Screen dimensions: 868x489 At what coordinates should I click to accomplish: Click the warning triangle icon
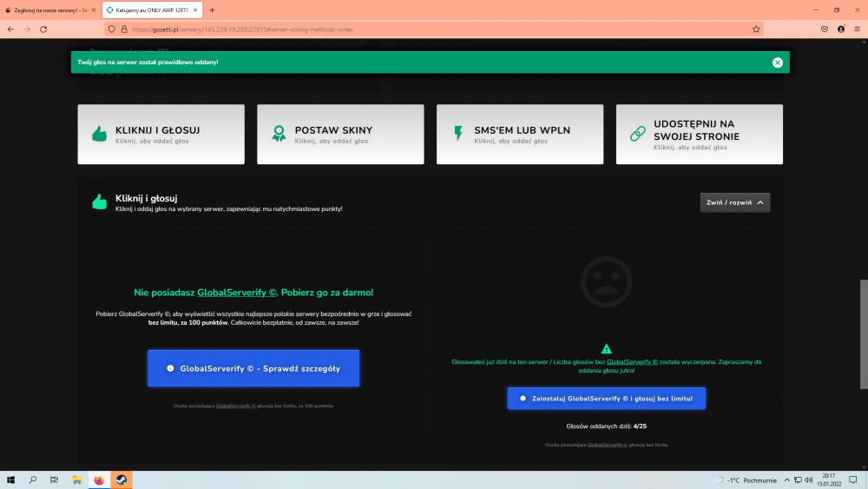point(606,348)
